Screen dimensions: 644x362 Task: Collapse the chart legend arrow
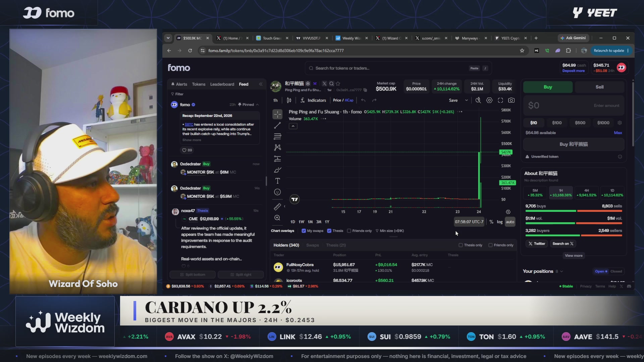click(x=293, y=126)
